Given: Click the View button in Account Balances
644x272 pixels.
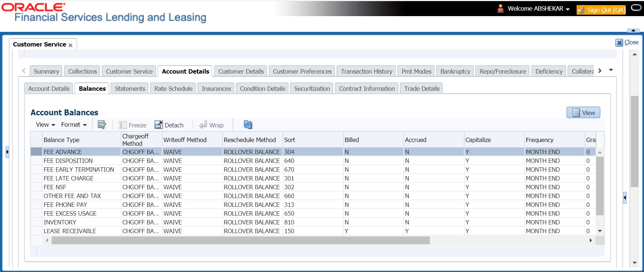Looking at the screenshot, I should [583, 113].
